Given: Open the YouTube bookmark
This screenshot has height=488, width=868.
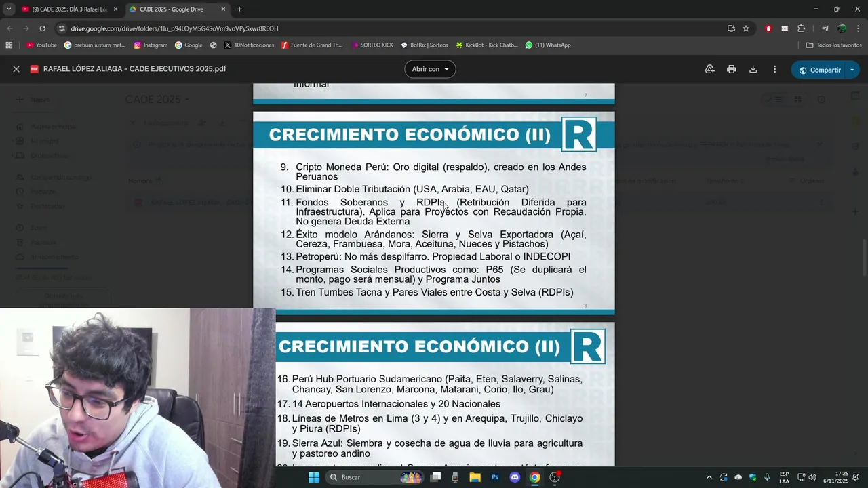Looking at the screenshot, I should pos(41,45).
